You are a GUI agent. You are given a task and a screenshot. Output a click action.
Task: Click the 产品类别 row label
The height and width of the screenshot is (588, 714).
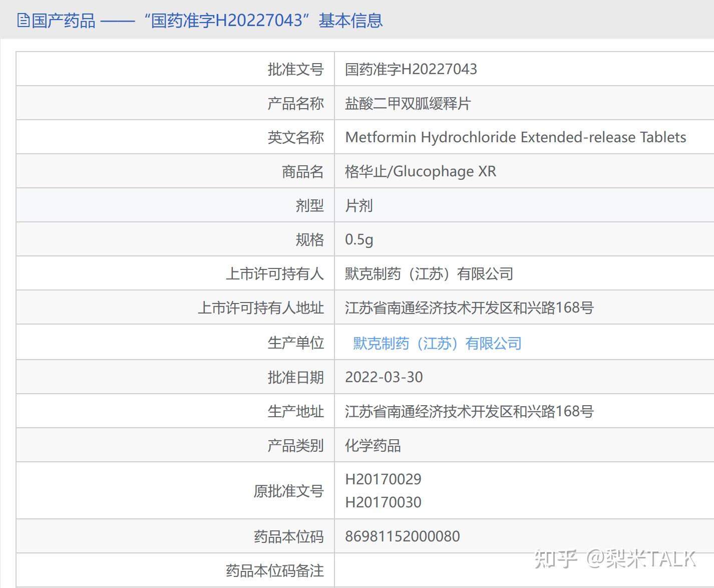(x=295, y=445)
